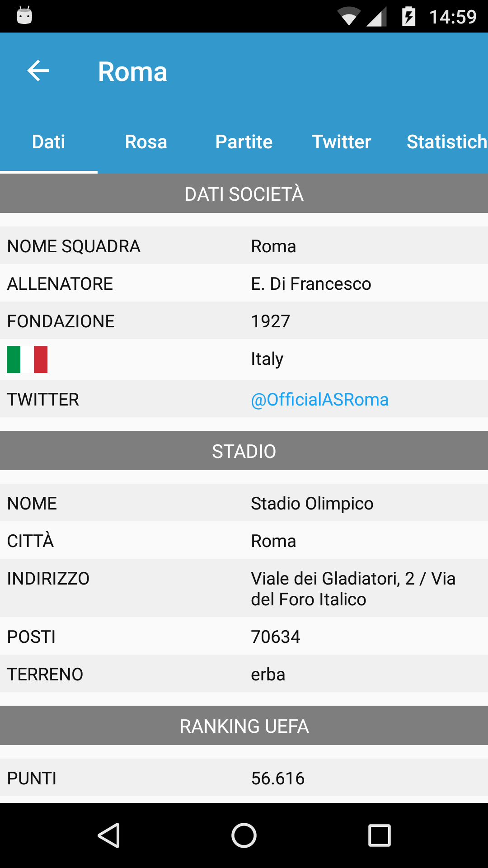Tap the Android home circle button
Image resolution: width=488 pixels, height=868 pixels.
[x=244, y=835]
